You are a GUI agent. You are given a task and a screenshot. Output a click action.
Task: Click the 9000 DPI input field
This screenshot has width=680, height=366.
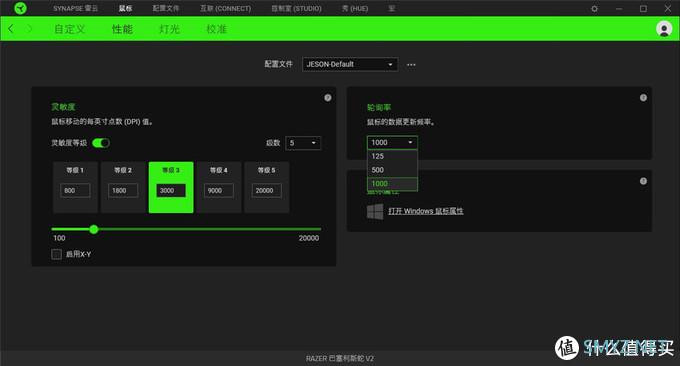coord(219,190)
